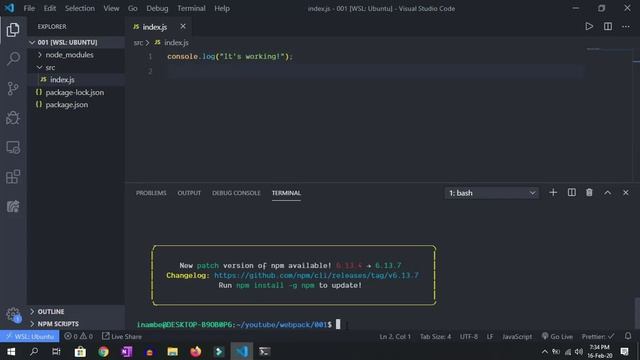Click Go Live in status bar
The height and width of the screenshot is (360, 640).
[x=557, y=336]
